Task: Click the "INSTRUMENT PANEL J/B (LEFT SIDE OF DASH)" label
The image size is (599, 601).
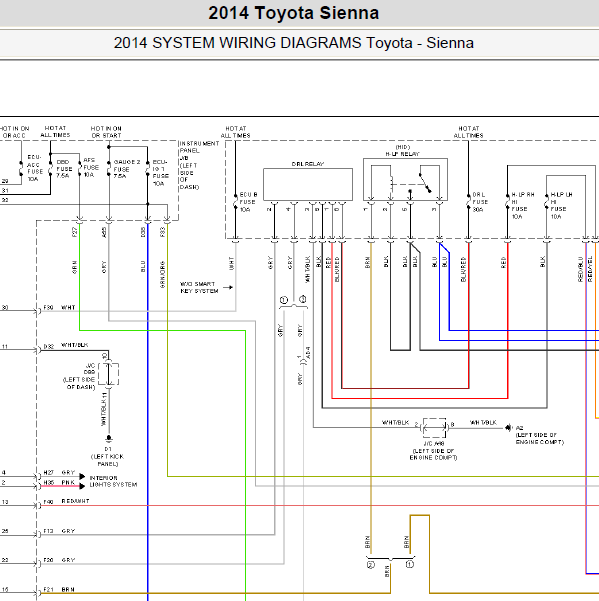Action: tap(199, 165)
